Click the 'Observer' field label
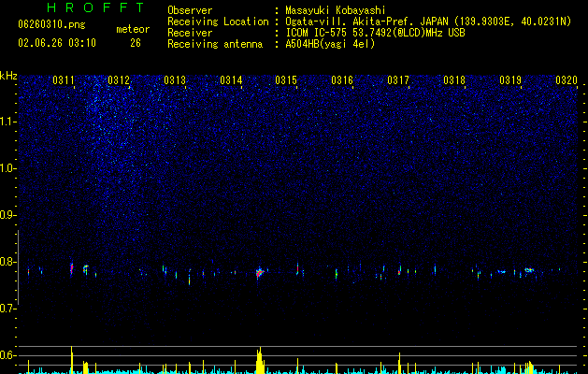 click(190, 10)
